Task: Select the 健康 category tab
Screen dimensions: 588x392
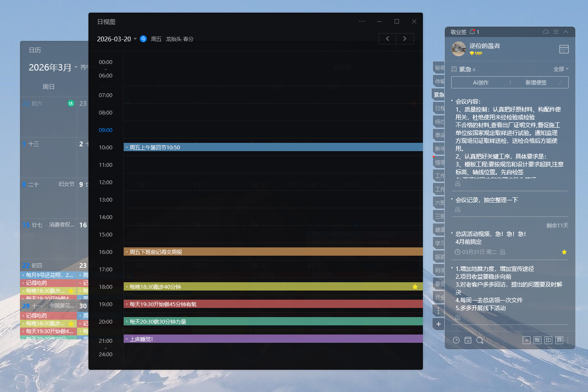Action: [439, 230]
